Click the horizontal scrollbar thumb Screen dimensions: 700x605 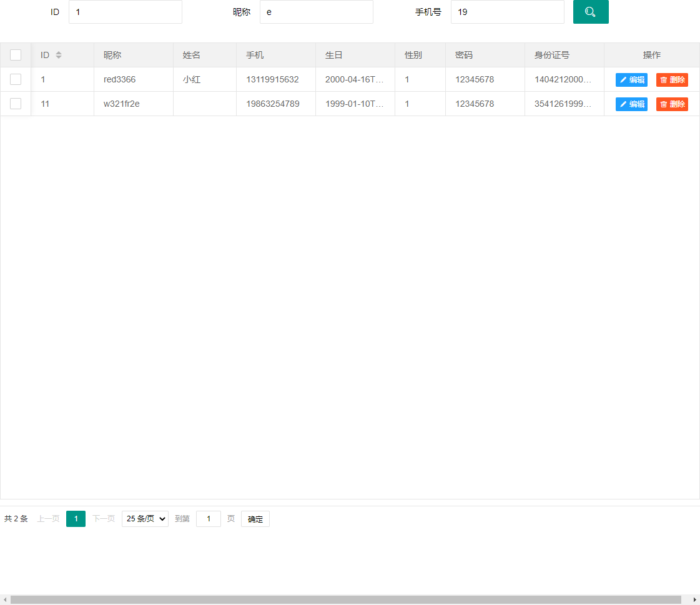point(345,599)
